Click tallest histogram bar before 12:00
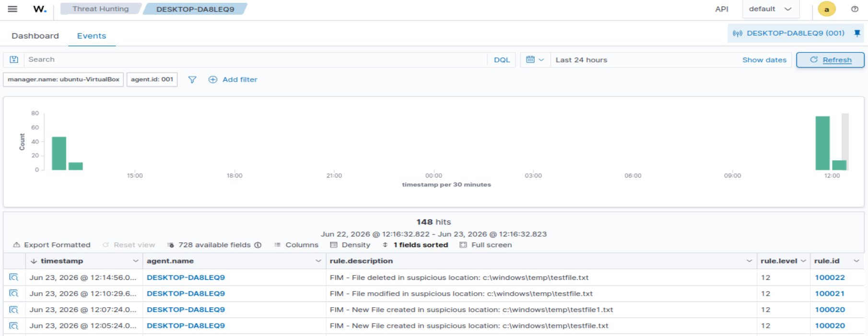868x336 pixels. tap(822, 143)
